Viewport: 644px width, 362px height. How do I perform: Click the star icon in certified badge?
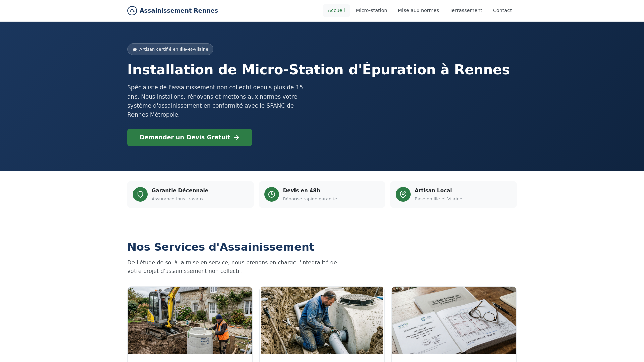point(135,49)
